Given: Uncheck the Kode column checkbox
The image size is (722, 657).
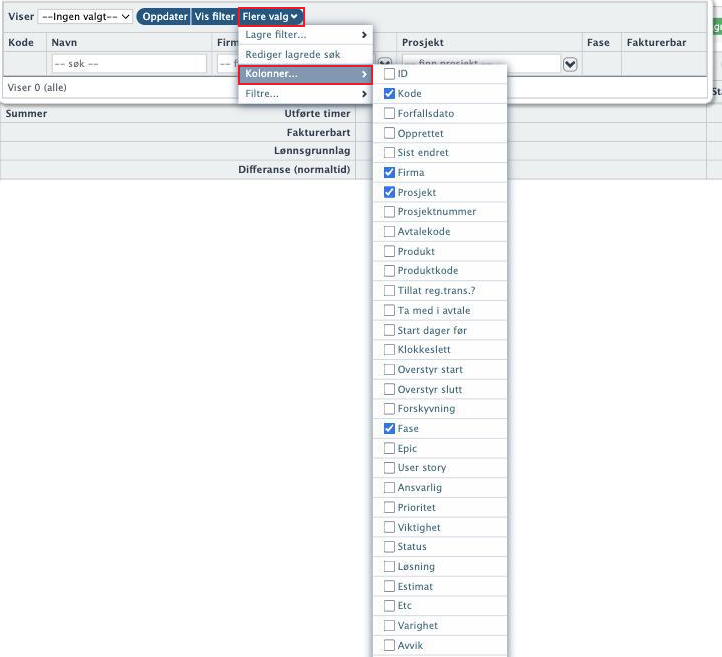Looking at the screenshot, I should 390,93.
